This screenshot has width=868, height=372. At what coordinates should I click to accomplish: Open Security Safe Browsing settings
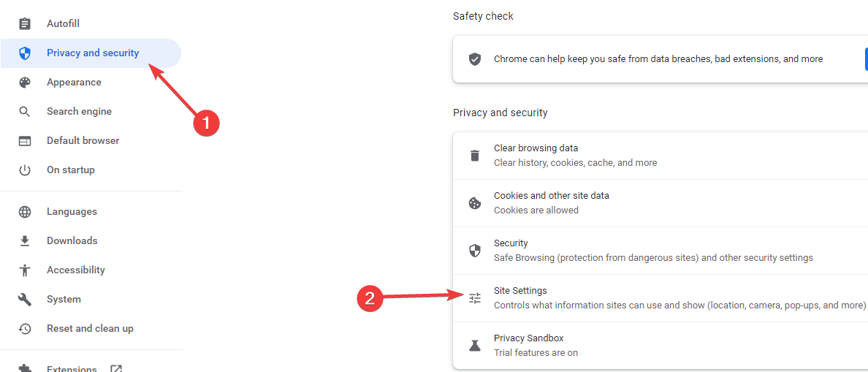click(x=652, y=251)
